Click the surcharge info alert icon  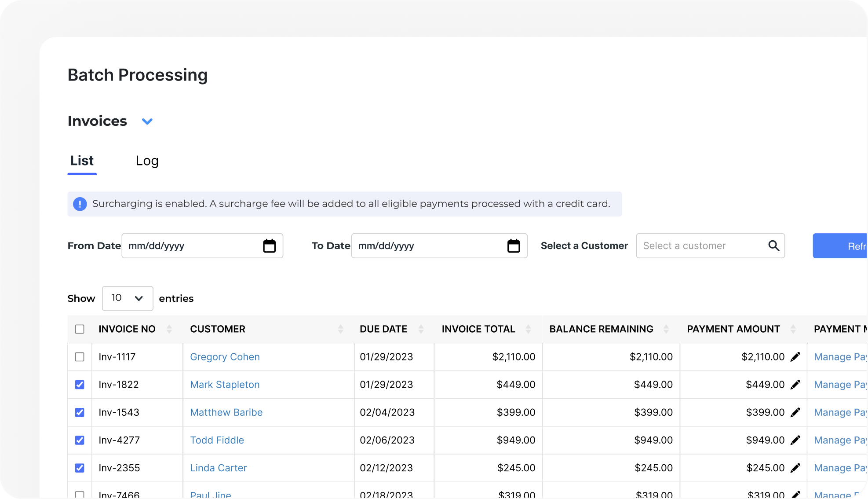80,204
